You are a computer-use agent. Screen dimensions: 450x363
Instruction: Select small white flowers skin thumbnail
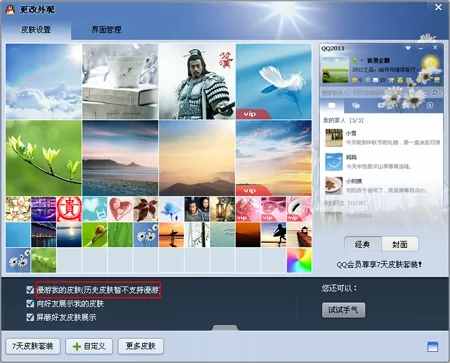click(18, 209)
